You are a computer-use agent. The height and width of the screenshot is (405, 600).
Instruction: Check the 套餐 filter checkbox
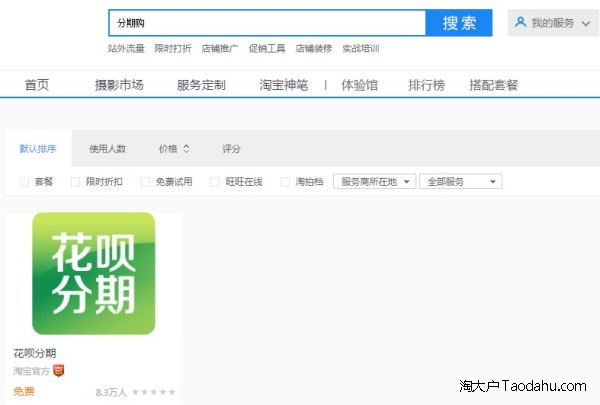click(24, 182)
